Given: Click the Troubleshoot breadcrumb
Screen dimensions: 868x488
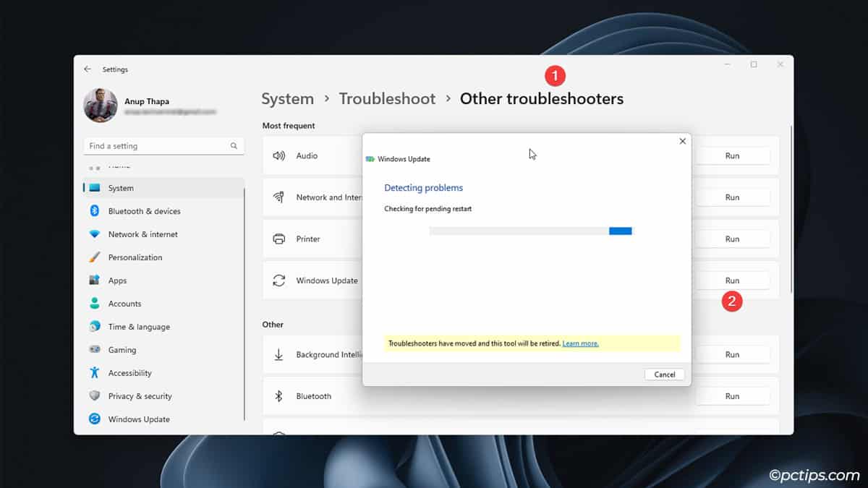Looking at the screenshot, I should (387, 99).
